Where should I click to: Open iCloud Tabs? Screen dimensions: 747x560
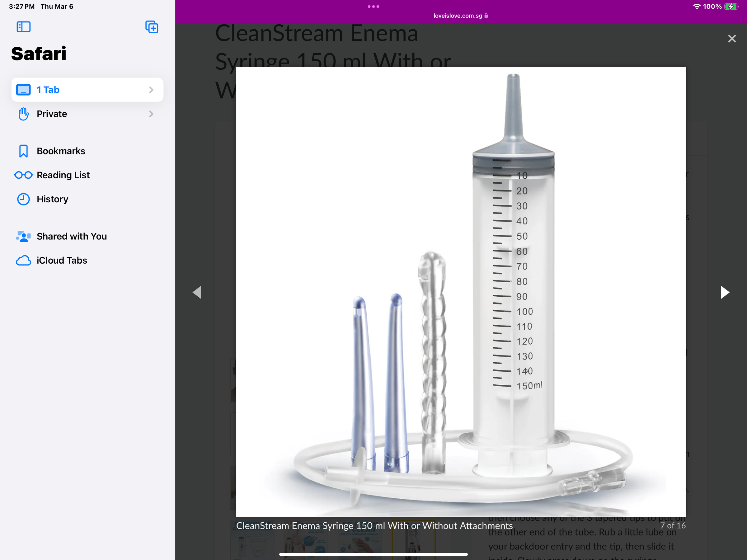point(62,261)
